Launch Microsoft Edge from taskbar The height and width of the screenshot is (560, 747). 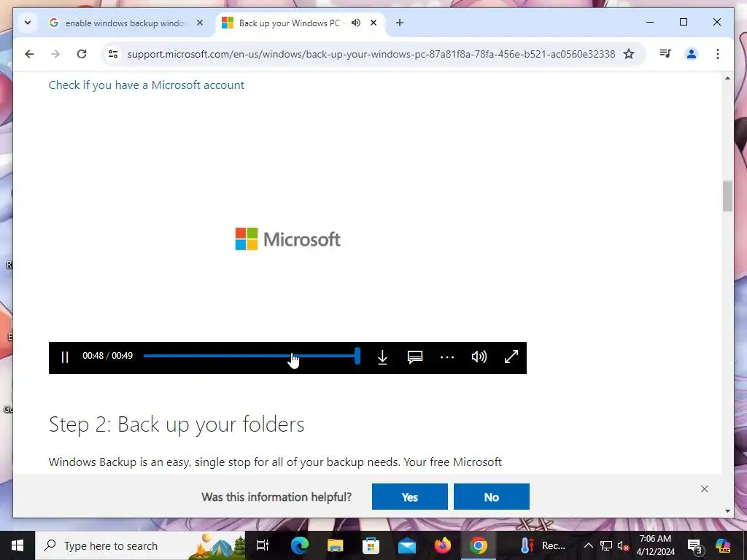pos(300,545)
